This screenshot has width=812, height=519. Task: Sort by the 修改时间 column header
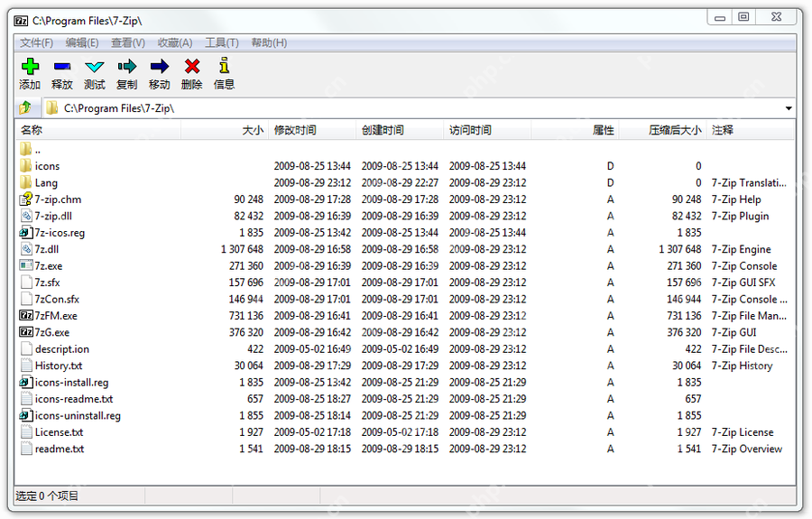coord(312,130)
